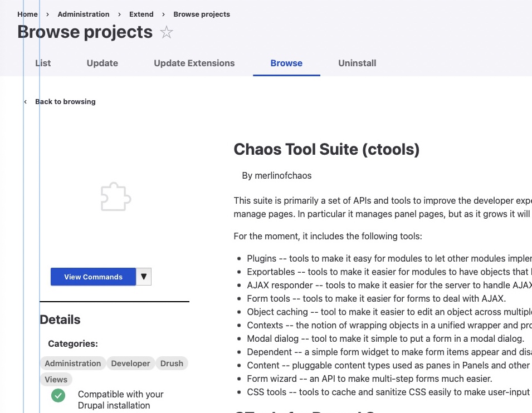Click the Views category tag

tap(56, 379)
